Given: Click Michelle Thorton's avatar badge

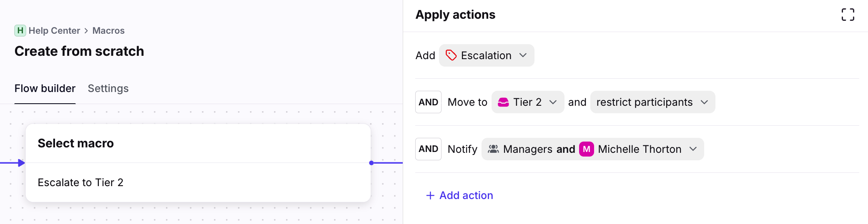Looking at the screenshot, I should point(586,149).
